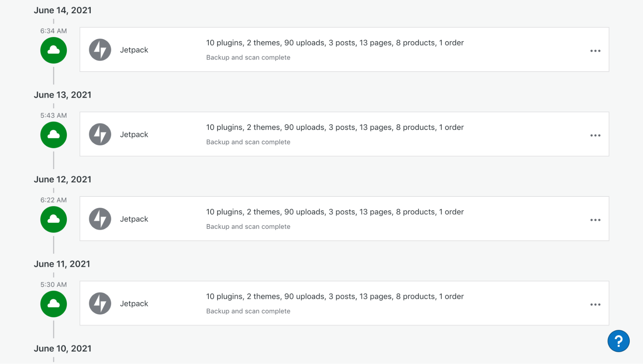This screenshot has width=643, height=364.
Task: Click Jetpack lightning icon in 5:43 AM entry
Action: click(100, 134)
